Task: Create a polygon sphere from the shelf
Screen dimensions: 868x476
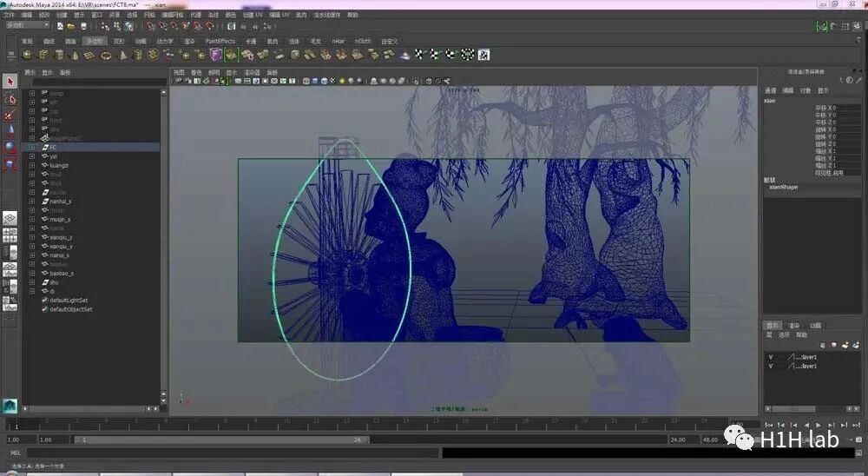Action: pyautogui.click(x=27, y=55)
